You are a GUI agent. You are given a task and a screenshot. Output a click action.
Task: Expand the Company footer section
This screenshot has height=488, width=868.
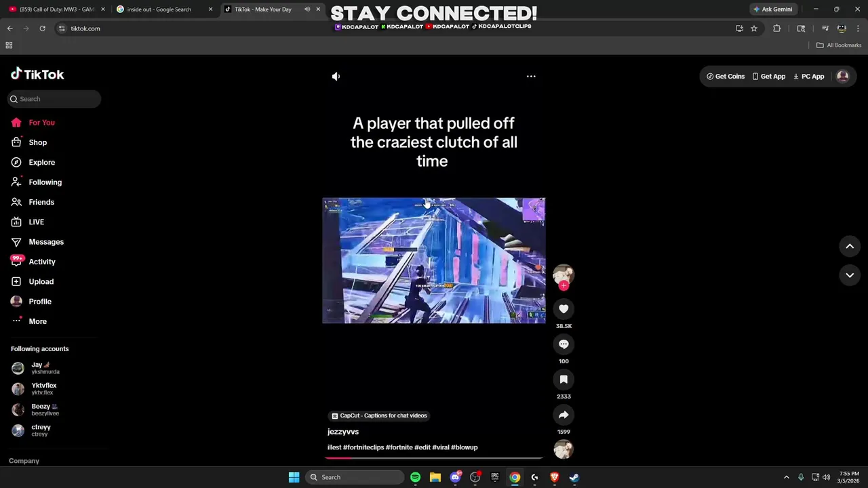pos(24,461)
